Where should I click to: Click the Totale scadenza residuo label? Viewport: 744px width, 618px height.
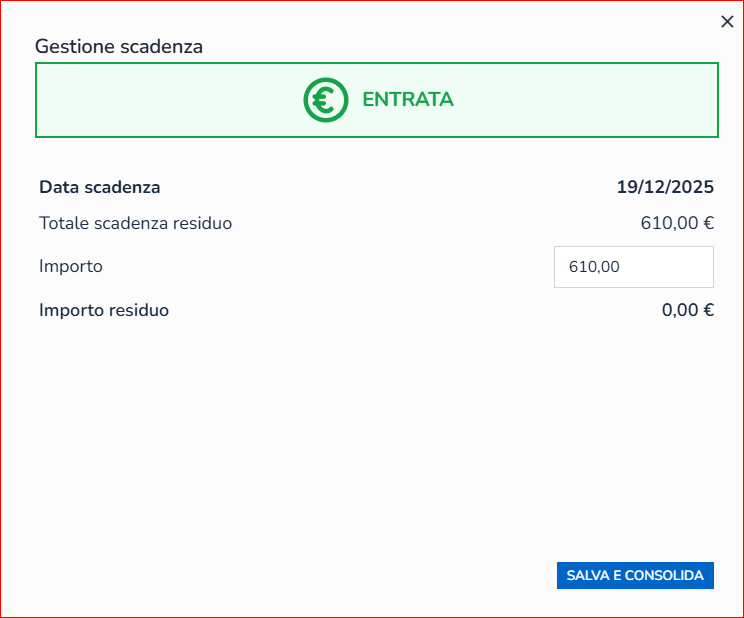(135, 223)
